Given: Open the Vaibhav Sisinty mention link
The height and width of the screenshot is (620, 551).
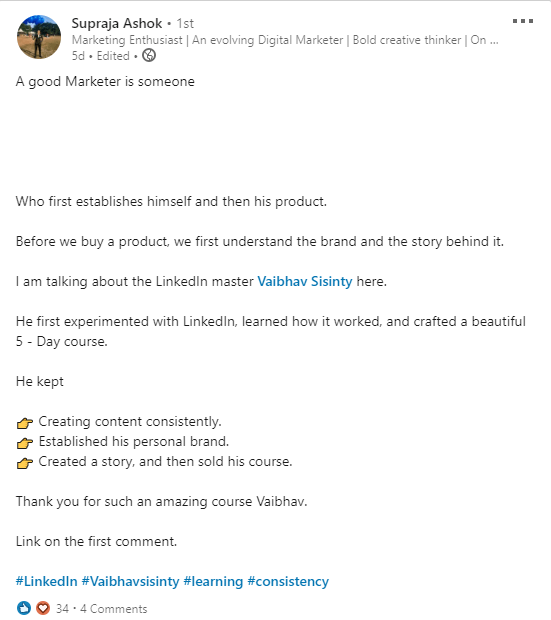Looking at the screenshot, I should 305,281.
